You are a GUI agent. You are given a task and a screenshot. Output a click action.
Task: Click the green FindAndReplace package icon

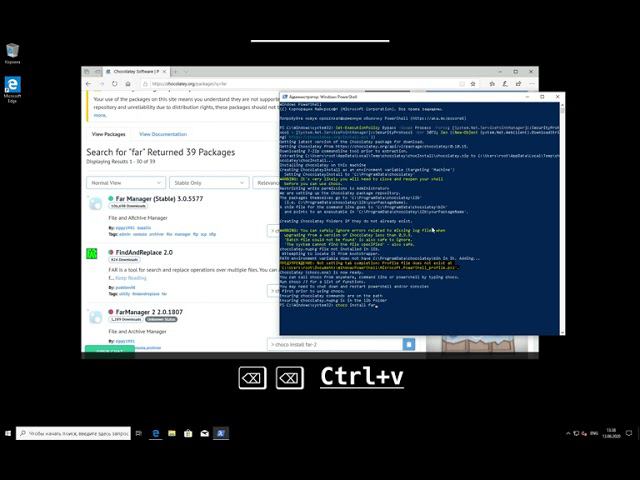pos(92,253)
